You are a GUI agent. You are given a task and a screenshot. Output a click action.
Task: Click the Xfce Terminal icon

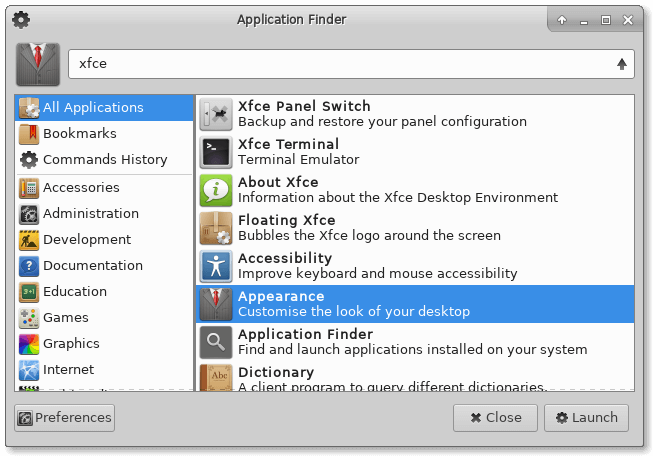pos(216,152)
